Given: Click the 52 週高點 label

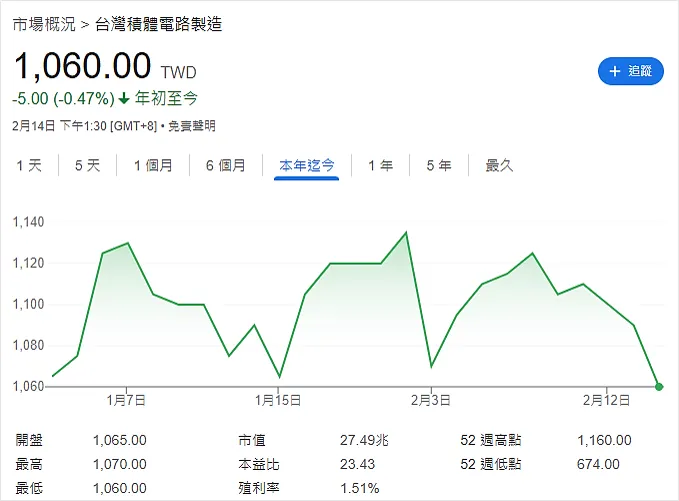Looking at the screenshot, I should 491,440.
